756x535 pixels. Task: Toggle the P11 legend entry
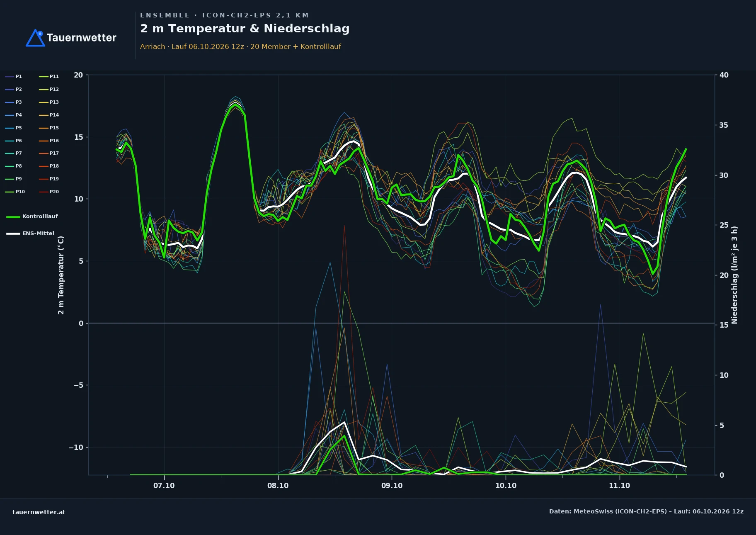point(49,76)
